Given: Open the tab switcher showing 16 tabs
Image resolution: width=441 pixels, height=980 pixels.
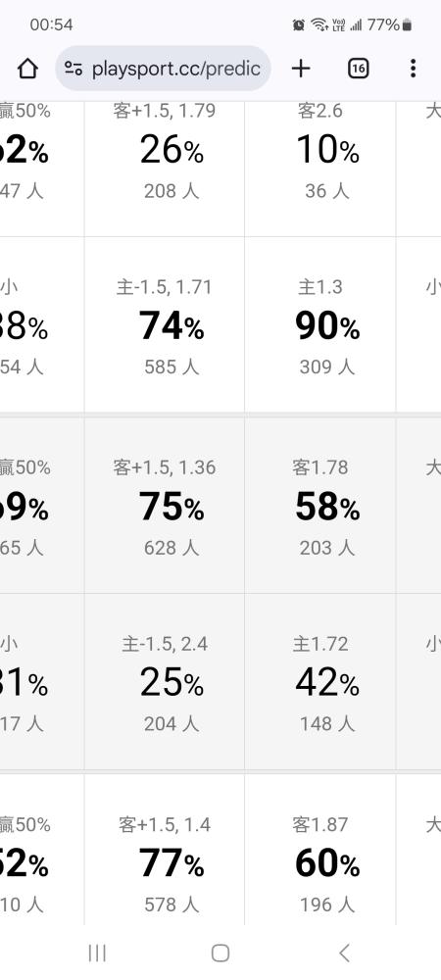Looking at the screenshot, I should [358, 69].
